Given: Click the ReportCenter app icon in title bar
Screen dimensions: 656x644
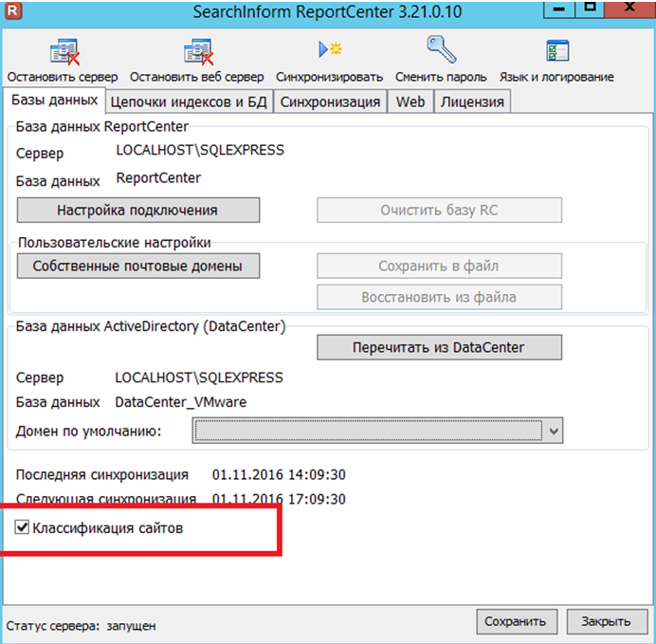Looking at the screenshot, I should point(12,10).
